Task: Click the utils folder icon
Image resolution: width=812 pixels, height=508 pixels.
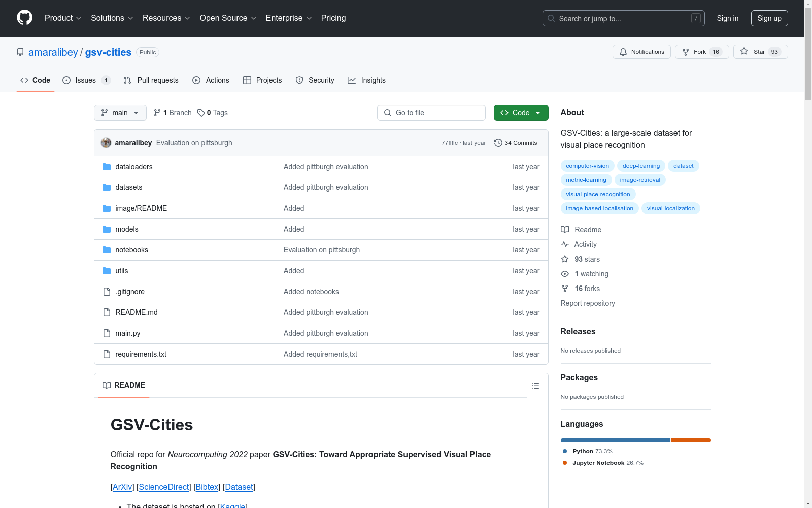Action: coord(107,271)
